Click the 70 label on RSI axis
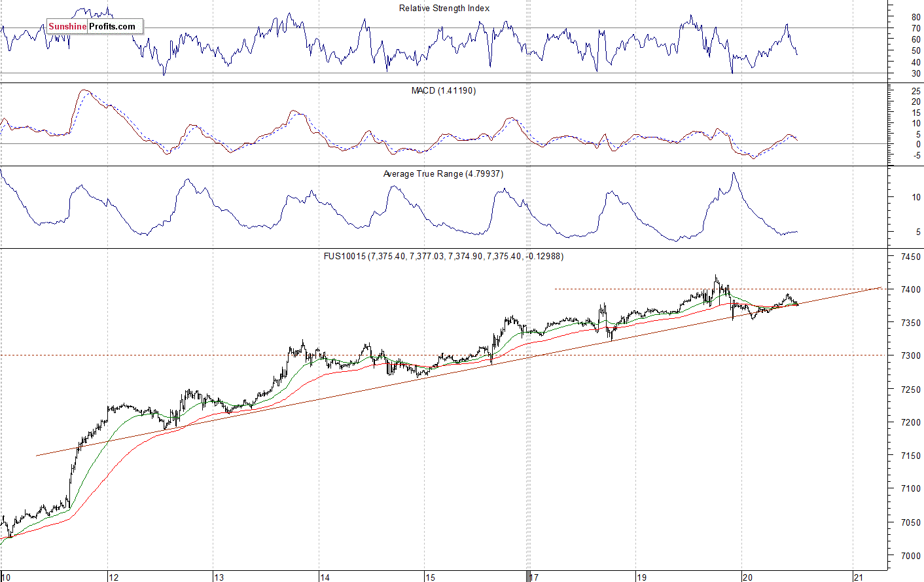 [x=916, y=28]
